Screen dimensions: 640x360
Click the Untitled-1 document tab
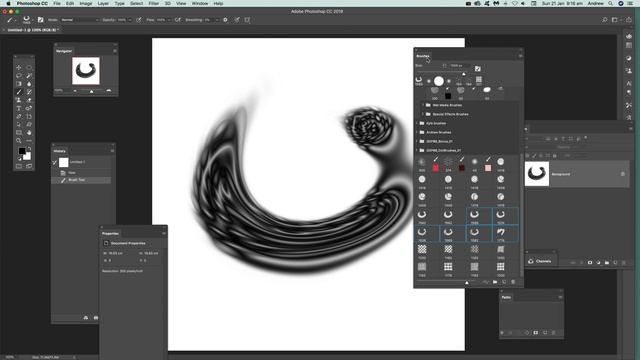33,30
